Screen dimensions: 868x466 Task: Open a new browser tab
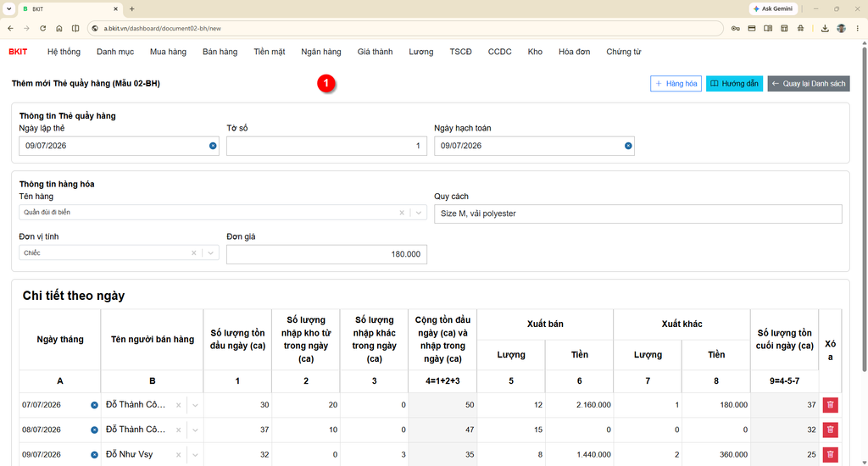pyautogui.click(x=131, y=8)
